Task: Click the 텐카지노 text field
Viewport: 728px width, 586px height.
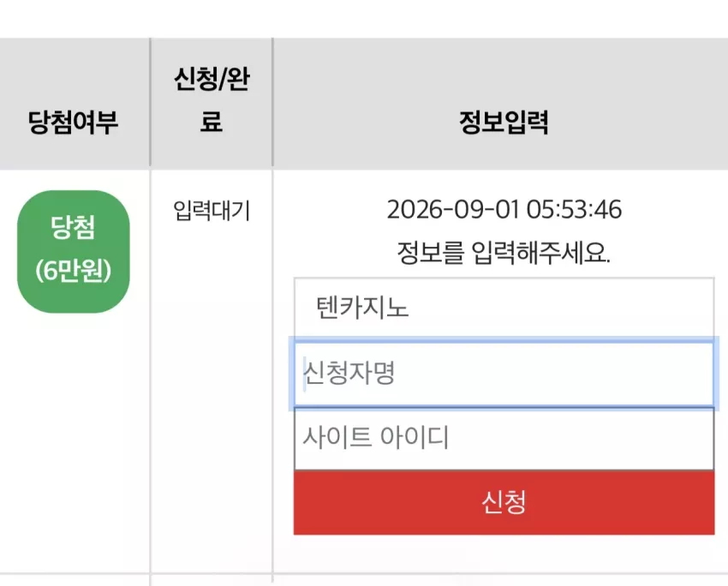Action: pos(504,308)
